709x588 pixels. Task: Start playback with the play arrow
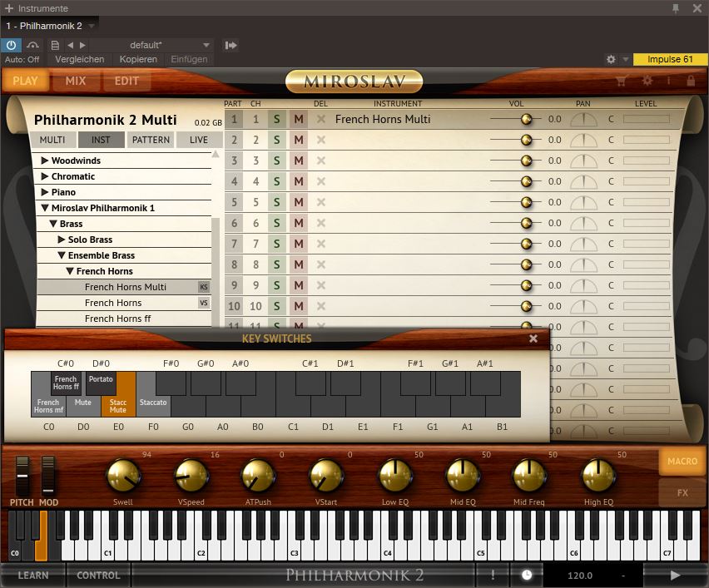point(675,575)
